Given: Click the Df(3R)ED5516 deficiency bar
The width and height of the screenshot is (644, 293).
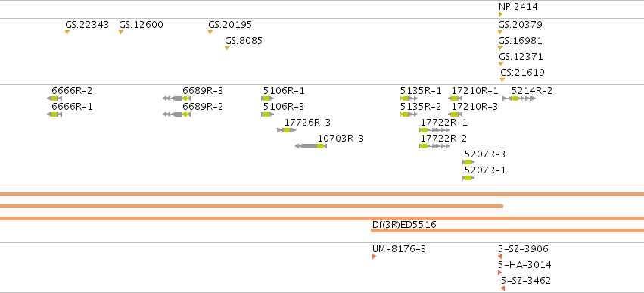Looking at the screenshot, I should coord(507,230).
